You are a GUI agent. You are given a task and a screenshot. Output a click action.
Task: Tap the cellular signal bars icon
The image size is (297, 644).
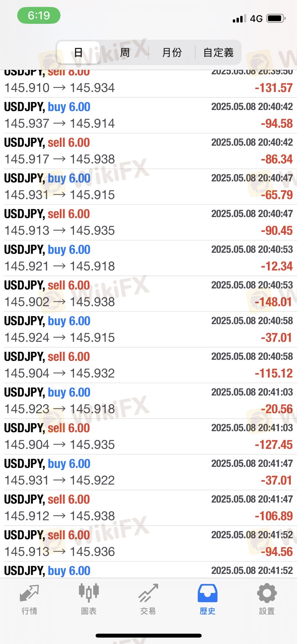(x=239, y=18)
